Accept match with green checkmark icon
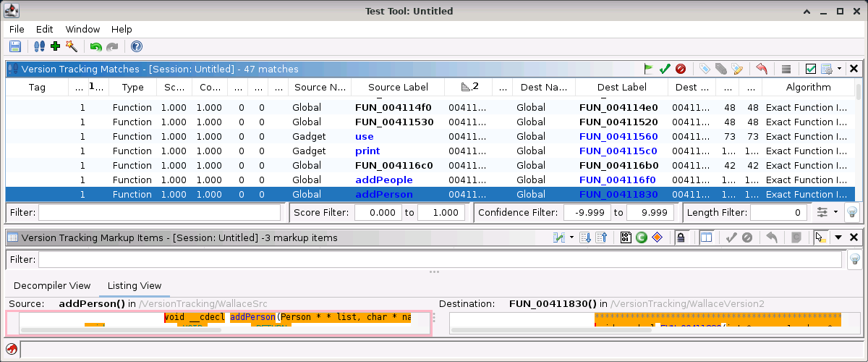 (x=665, y=69)
